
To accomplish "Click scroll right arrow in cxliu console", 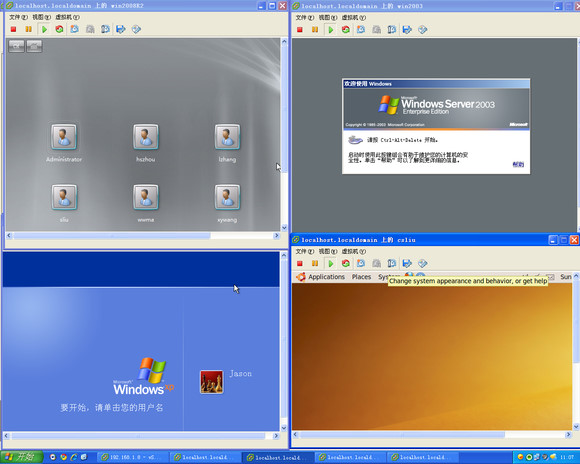I will [x=568, y=434].
